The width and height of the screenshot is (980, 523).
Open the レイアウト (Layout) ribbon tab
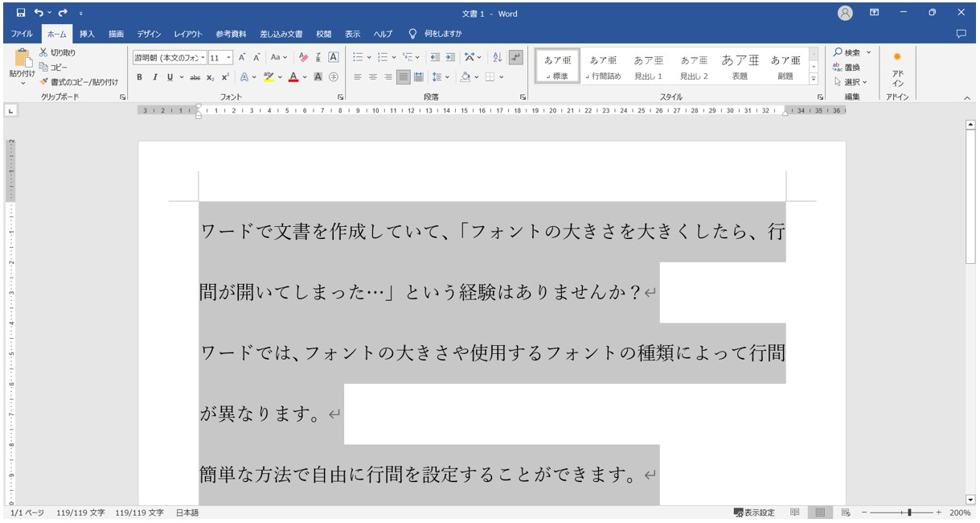(188, 34)
